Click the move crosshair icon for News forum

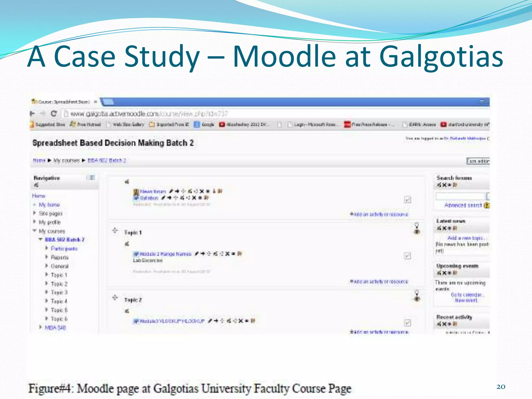tap(184, 191)
